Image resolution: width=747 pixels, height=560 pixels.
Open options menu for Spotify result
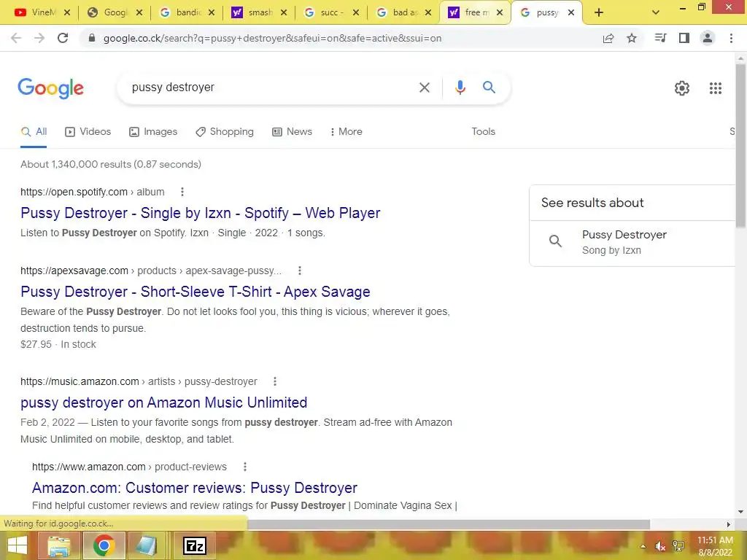182,192
